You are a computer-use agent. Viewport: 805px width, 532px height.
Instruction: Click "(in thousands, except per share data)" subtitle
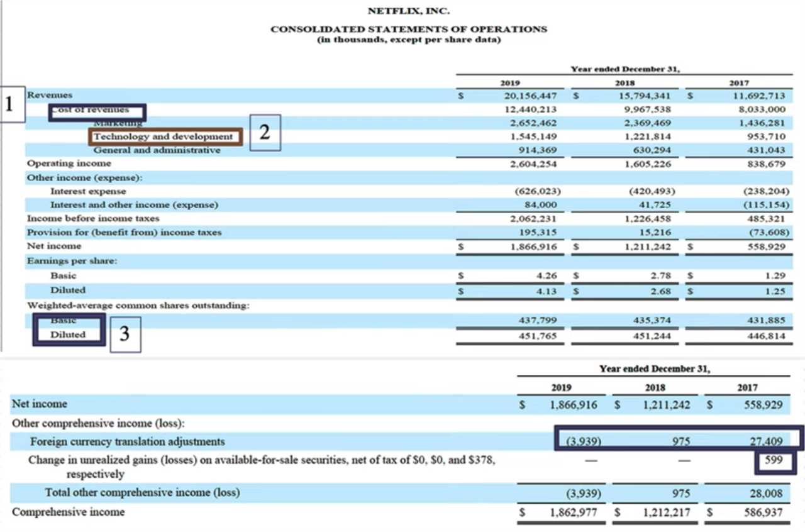[x=409, y=41]
